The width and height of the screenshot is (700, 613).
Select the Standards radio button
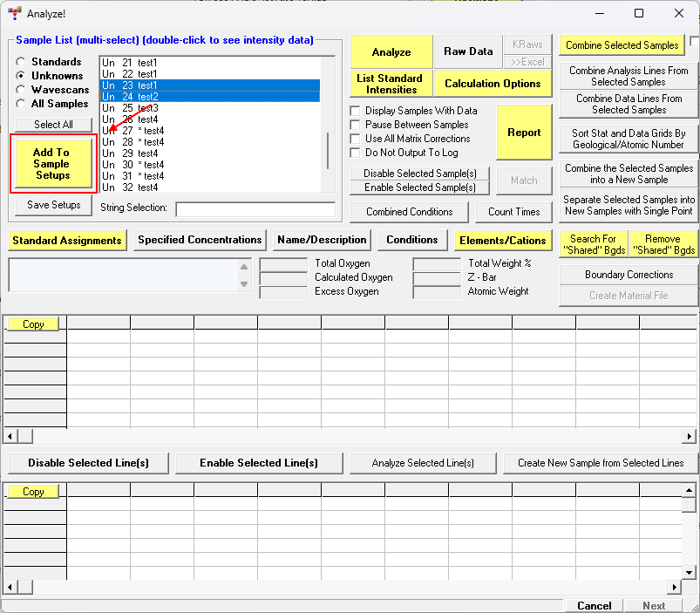click(x=21, y=62)
